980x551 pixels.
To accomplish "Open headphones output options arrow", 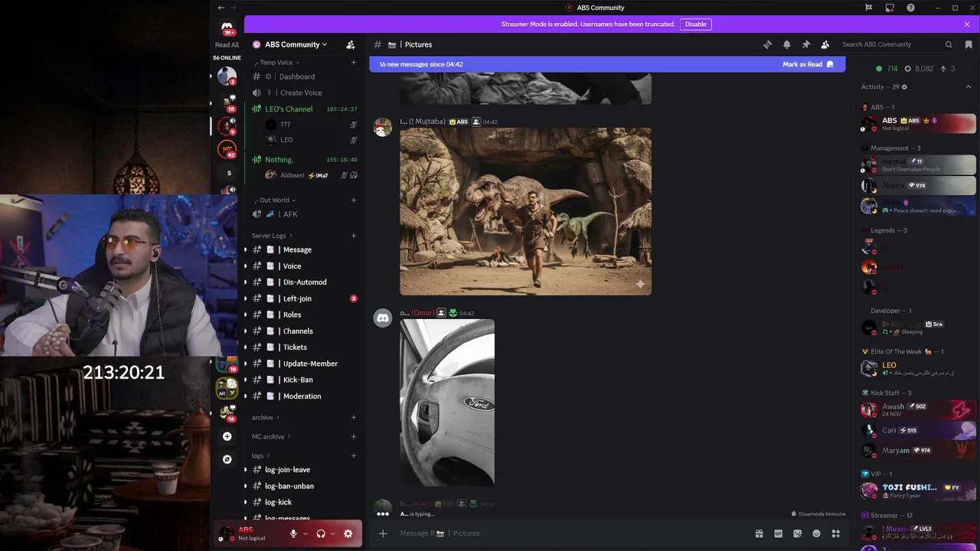I will click(332, 533).
